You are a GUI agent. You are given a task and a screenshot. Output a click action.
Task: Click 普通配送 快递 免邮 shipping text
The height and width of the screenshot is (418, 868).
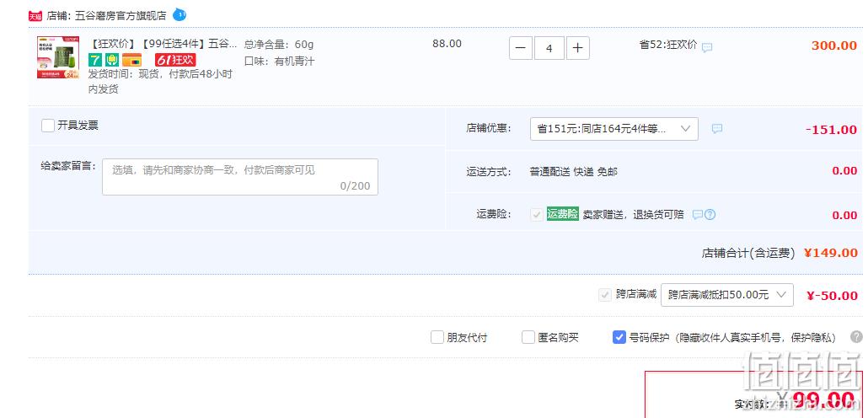click(x=574, y=172)
